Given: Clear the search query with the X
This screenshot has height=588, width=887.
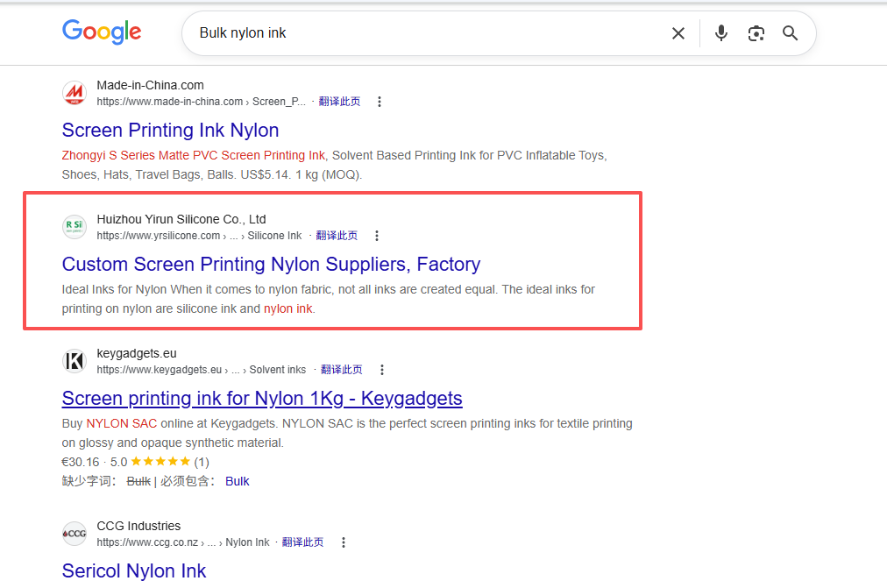Looking at the screenshot, I should point(678,33).
